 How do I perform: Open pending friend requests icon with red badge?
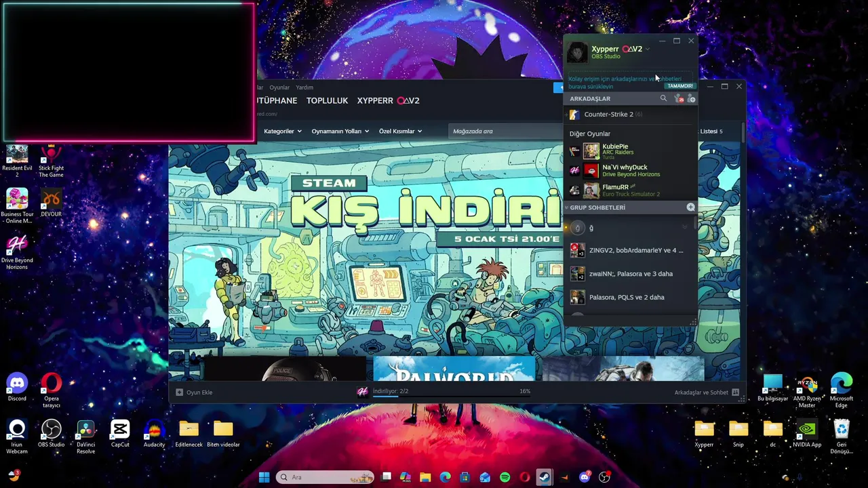point(679,99)
